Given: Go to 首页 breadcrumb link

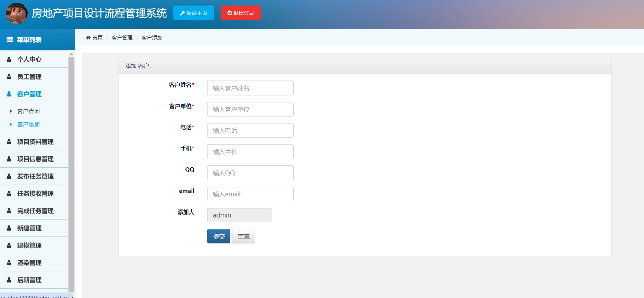Looking at the screenshot, I should coord(97,37).
